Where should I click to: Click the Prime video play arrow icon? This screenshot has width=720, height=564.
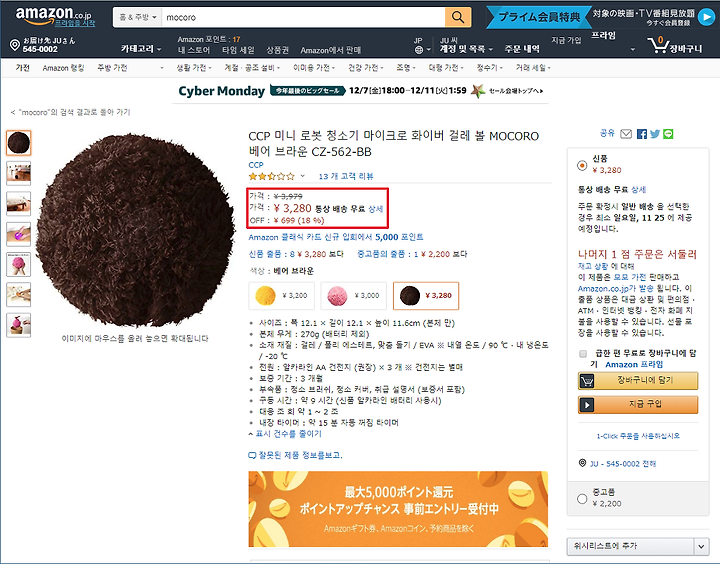(x=706, y=17)
